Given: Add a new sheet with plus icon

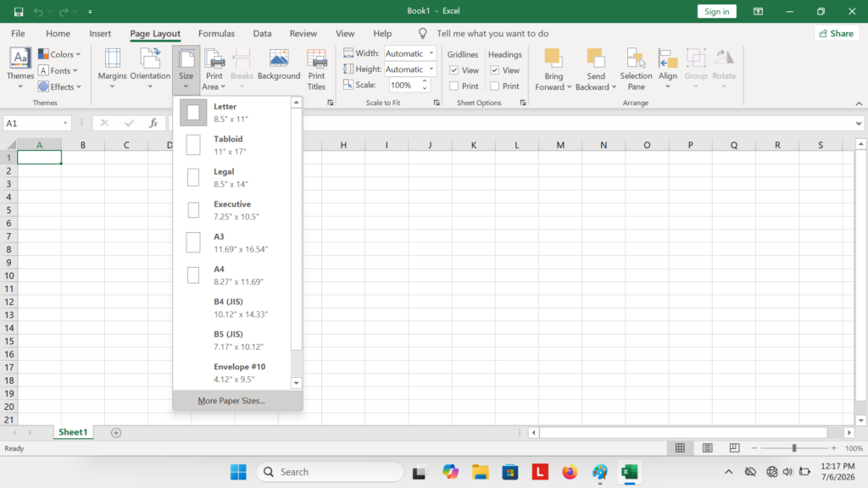Looking at the screenshot, I should pos(115,433).
